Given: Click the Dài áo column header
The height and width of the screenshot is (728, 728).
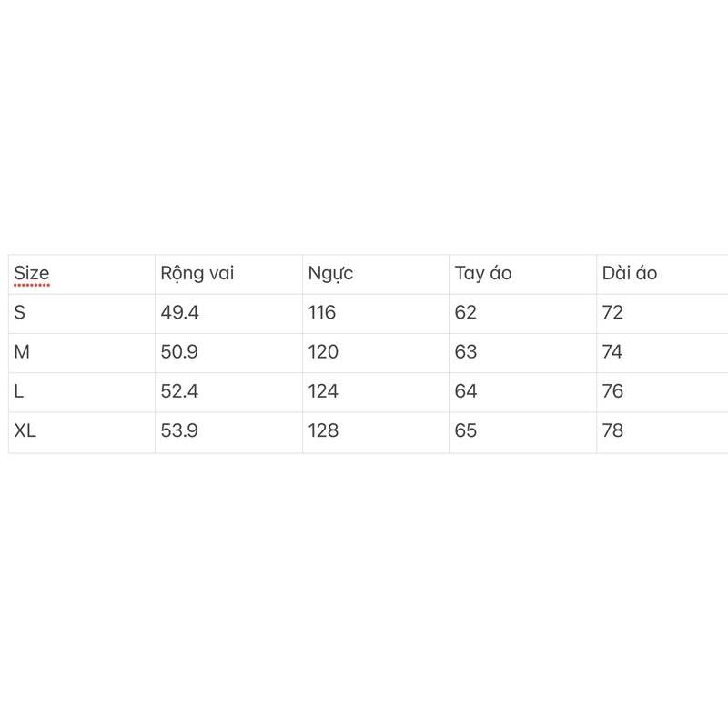Looking at the screenshot, I should point(630,273).
